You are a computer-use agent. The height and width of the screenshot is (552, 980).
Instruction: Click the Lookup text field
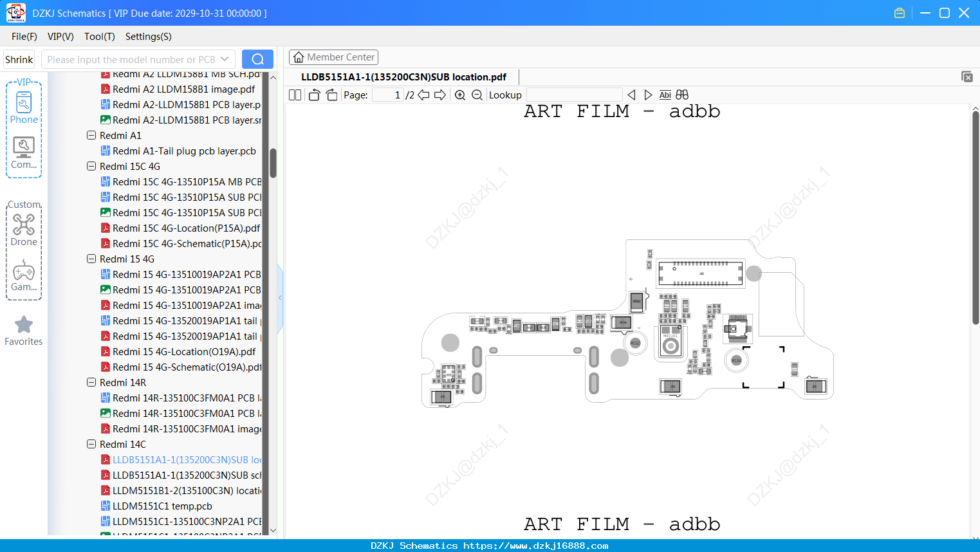click(574, 95)
